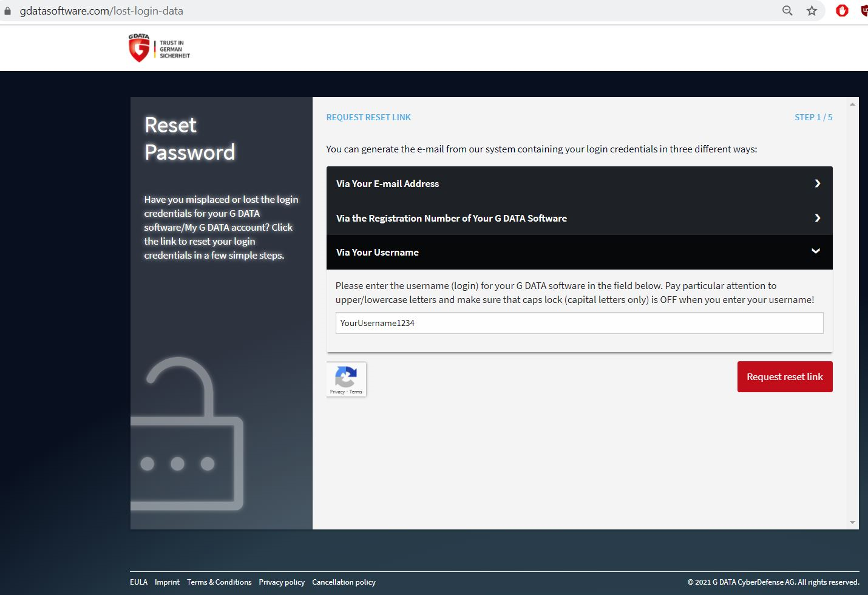Click the reCAPTCHA Privacy link

[337, 392]
